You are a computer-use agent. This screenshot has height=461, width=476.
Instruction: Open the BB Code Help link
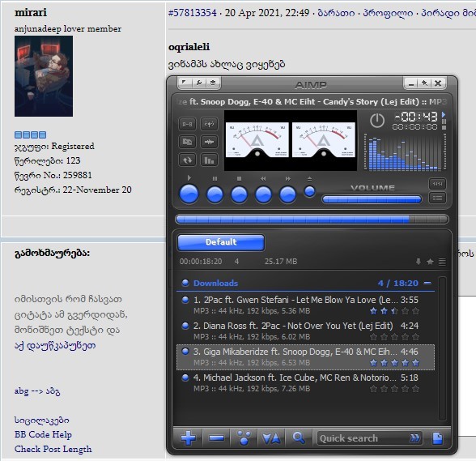(43, 434)
